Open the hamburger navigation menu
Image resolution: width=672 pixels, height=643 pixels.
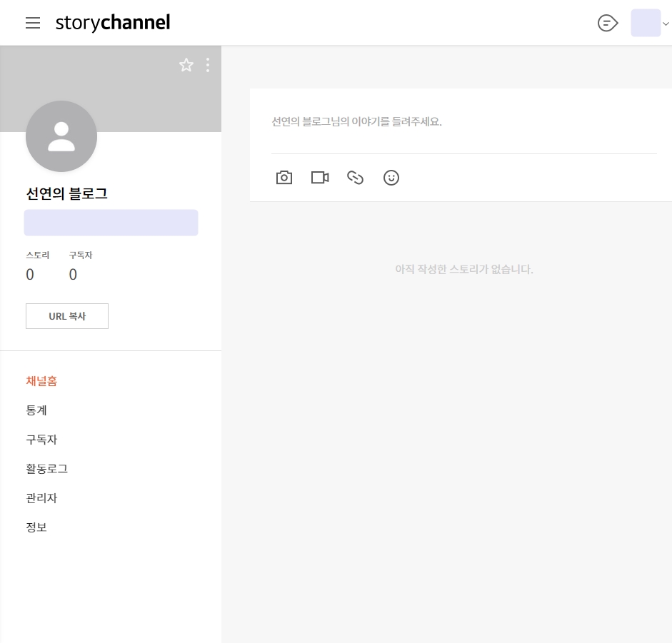[x=33, y=23]
